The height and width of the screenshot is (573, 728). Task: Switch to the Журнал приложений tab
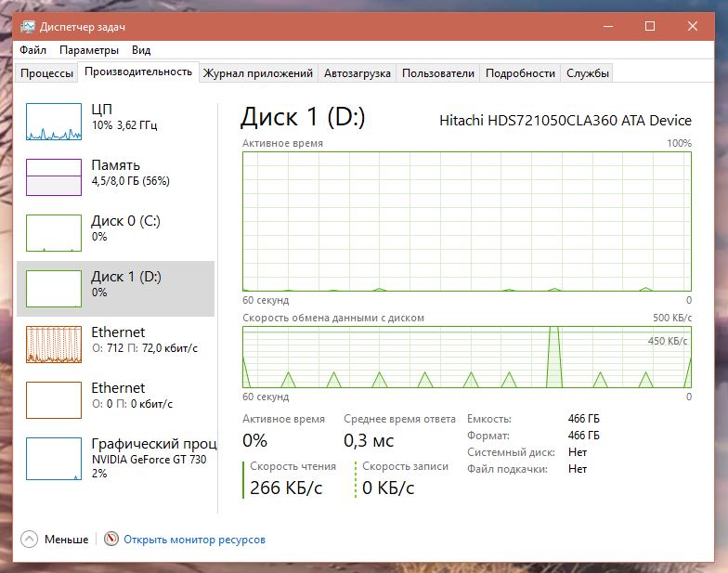click(x=258, y=73)
